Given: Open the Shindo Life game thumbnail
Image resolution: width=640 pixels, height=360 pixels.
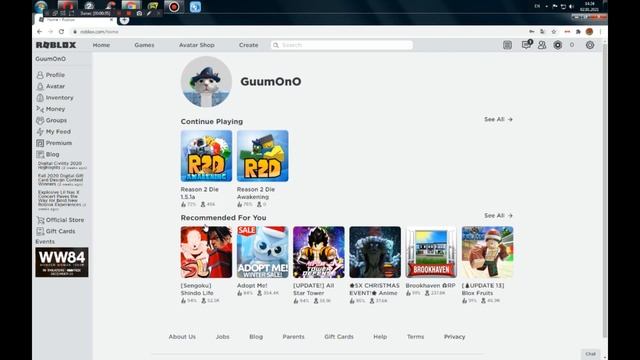Looking at the screenshot, I should pos(206,252).
